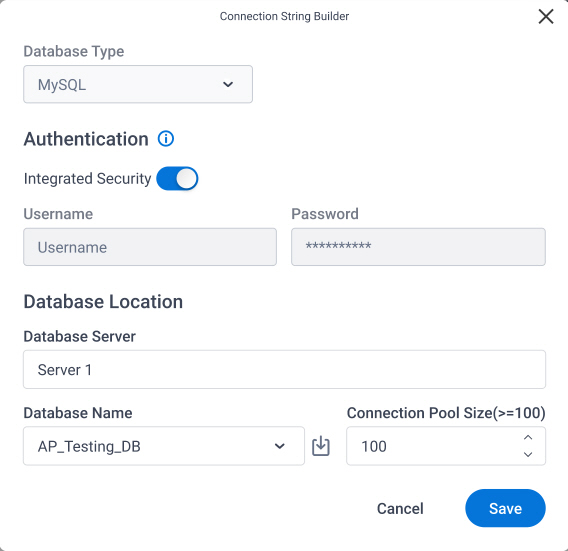This screenshot has height=551, width=568.
Task: Open the Database Type dropdown showing MySQL
Action: (x=138, y=84)
